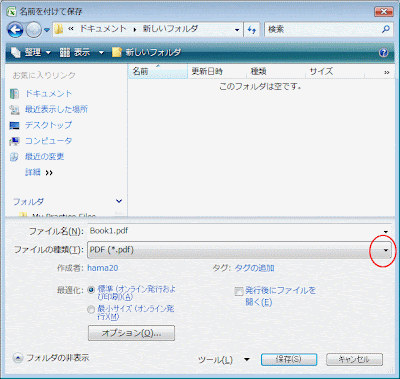The width and height of the screenshot is (400, 379).
Task: Open 最近表示した場所 in the favorite links
Action: tap(56, 109)
